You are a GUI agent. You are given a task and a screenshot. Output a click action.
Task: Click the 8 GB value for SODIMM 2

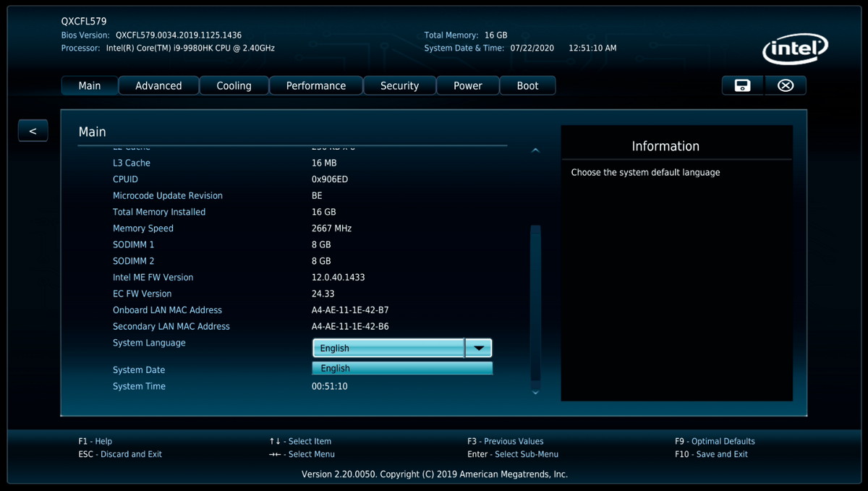coord(321,261)
